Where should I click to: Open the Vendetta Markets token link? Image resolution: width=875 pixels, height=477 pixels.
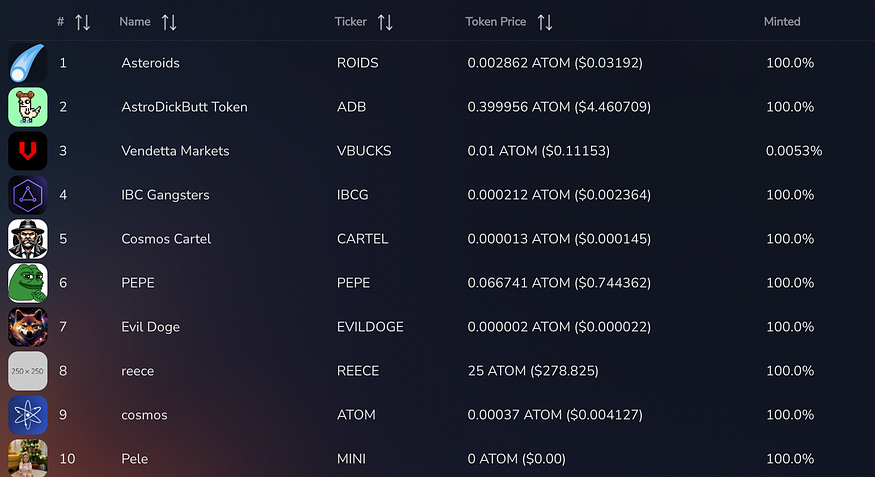(x=175, y=151)
